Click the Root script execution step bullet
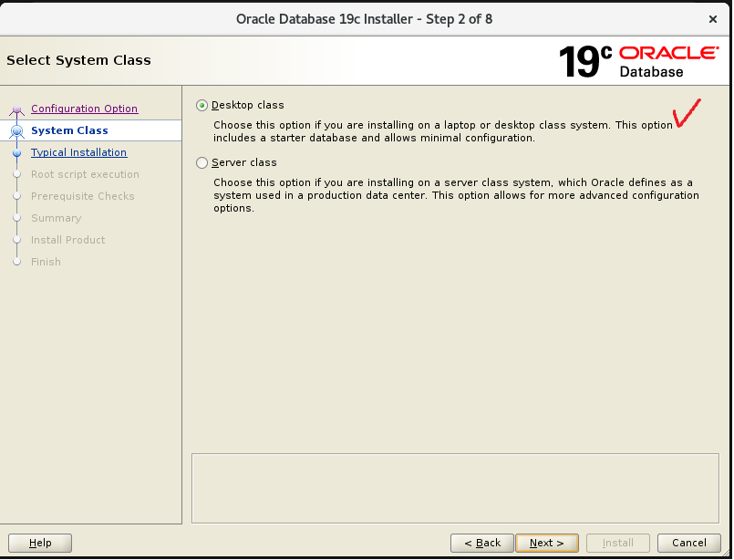The height and width of the screenshot is (560, 734). [x=16, y=174]
